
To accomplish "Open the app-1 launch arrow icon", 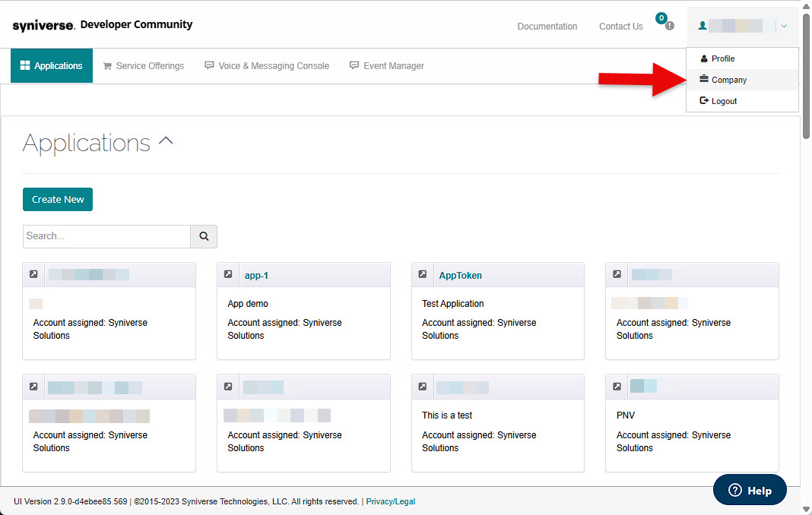I will [x=228, y=275].
